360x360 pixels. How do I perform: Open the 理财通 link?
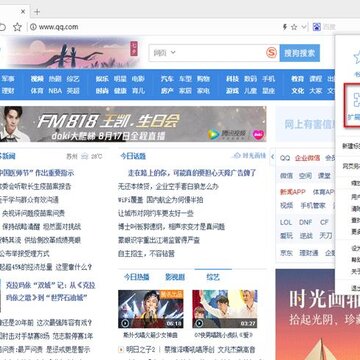coord(309,253)
